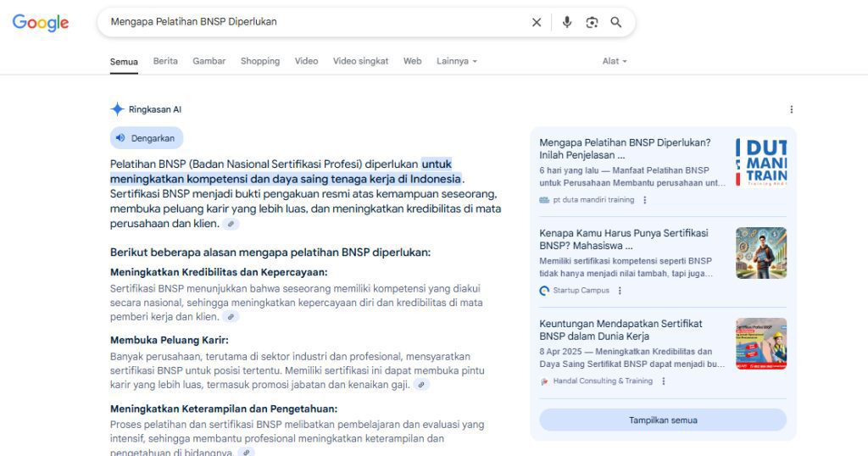The image size is (868, 456).
Task: Switch to the Berita tab
Action: click(x=165, y=61)
